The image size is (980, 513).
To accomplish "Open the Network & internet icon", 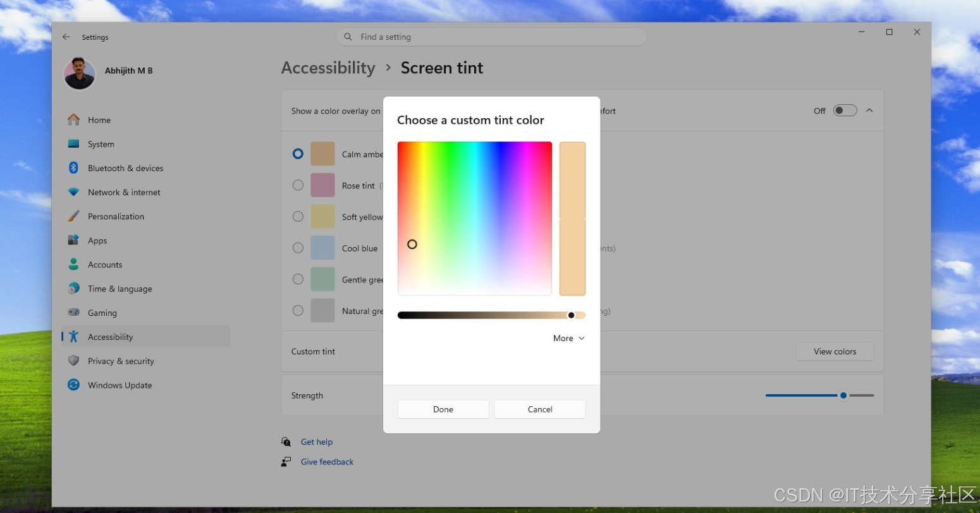I will [74, 192].
